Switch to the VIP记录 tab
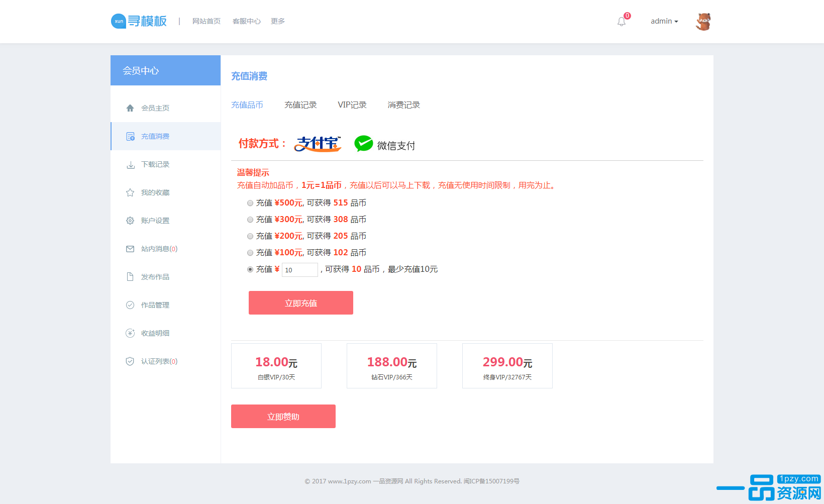This screenshot has height=504, width=824. [x=352, y=105]
